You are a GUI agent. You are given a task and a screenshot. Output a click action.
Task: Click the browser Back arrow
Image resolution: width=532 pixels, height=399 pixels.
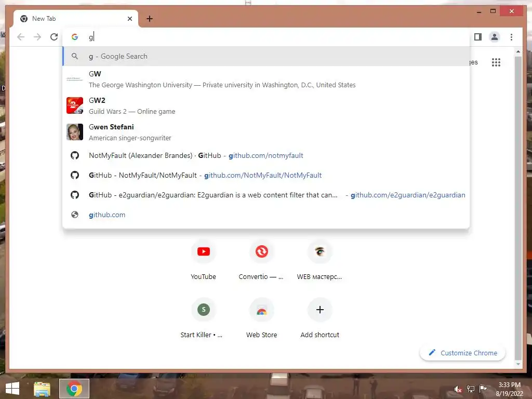[x=21, y=37]
